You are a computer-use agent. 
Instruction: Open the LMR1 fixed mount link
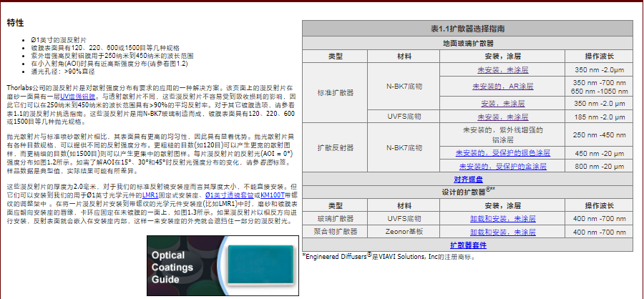coord(150,195)
